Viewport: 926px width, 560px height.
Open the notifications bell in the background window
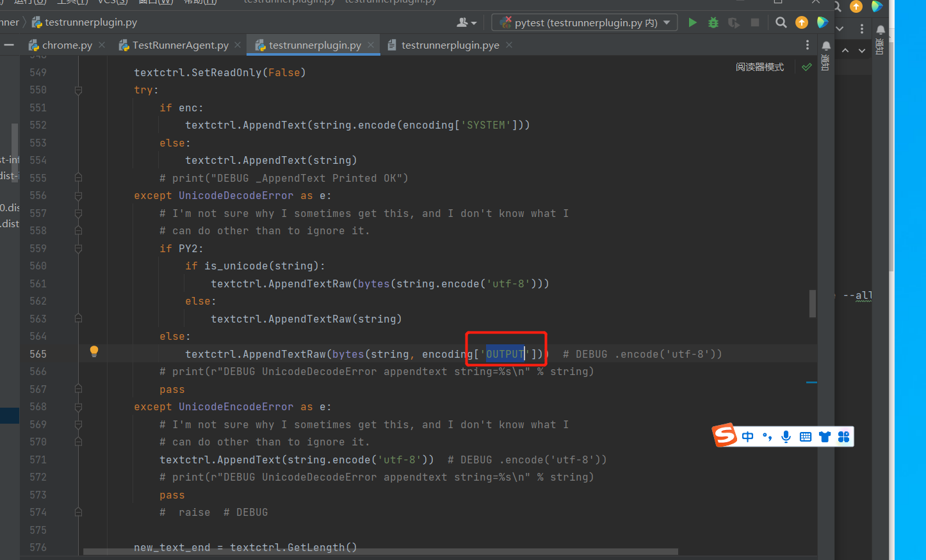[x=881, y=29]
